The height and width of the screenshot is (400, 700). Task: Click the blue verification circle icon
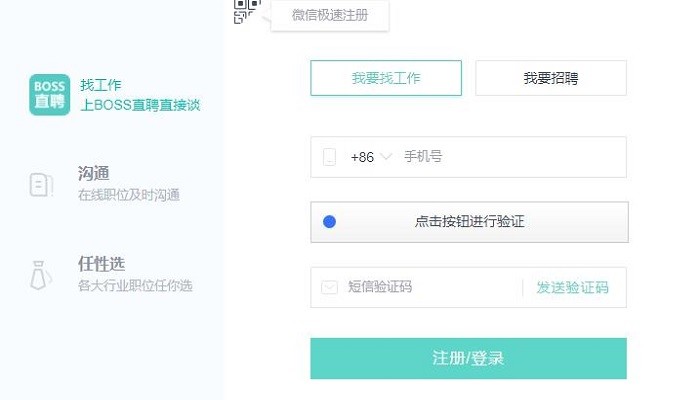(329, 222)
